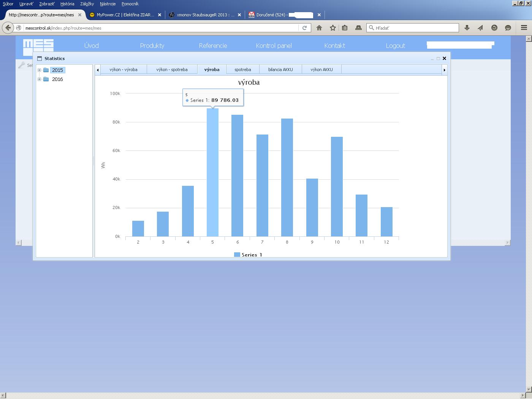Screen dimensions: 532x399
Task: Go to Kontrol panel navigation link
Action: pos(274,46)
